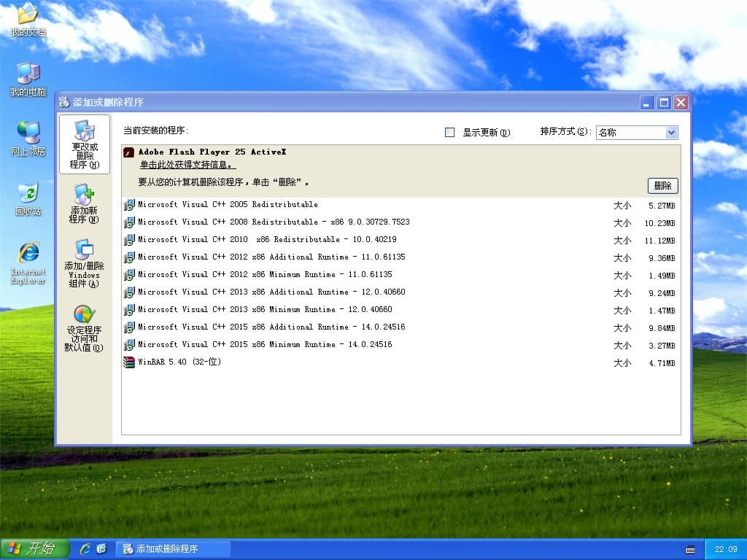This screenshot has width=747, height=560.
Task: Open the 开始 start menu
Action: click(34, 548)
